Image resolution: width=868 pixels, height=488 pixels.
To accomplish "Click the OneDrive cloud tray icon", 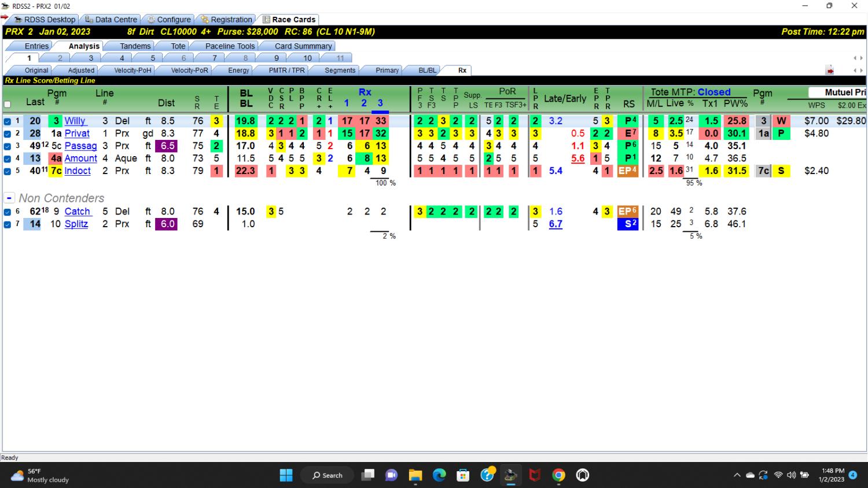I will click(750, 475).
